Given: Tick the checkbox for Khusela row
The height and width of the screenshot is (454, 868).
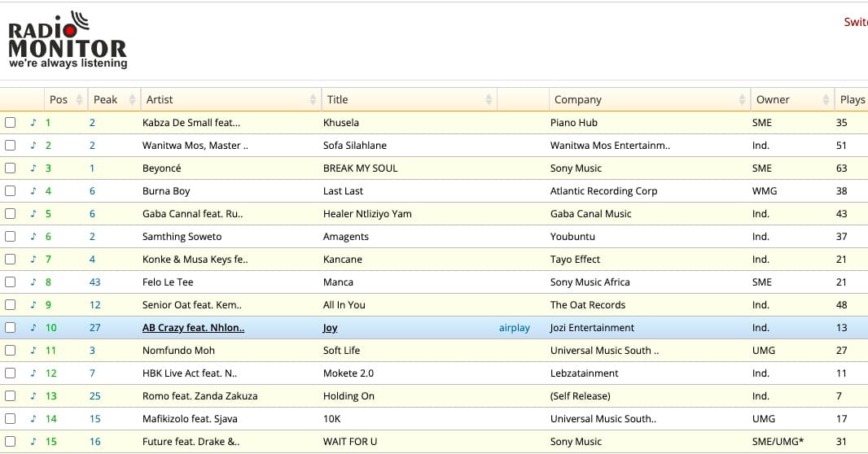Looking at the screenshot, I should tap(10, 123).
